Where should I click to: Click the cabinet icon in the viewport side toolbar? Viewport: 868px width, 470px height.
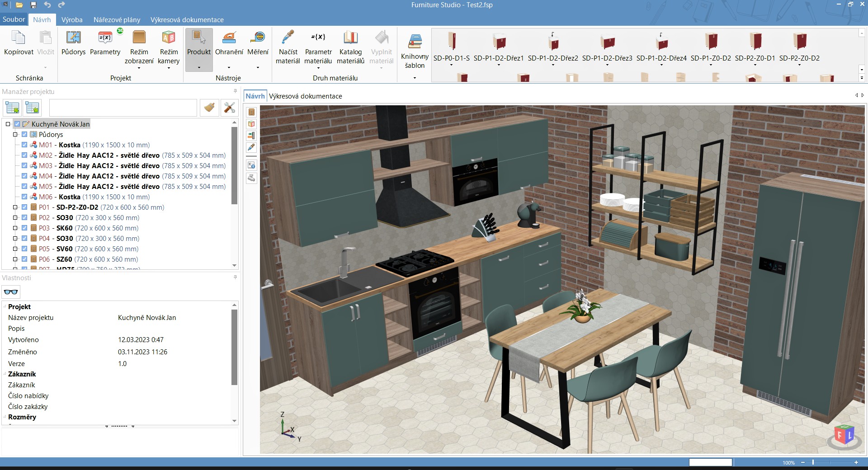pos(251,112)
